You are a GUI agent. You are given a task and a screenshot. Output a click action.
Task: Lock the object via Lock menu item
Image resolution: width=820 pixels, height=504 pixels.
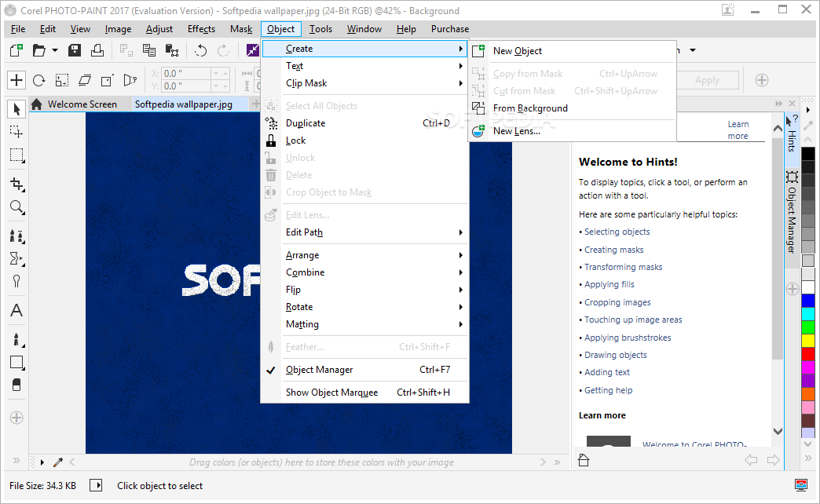click(365, 140)
